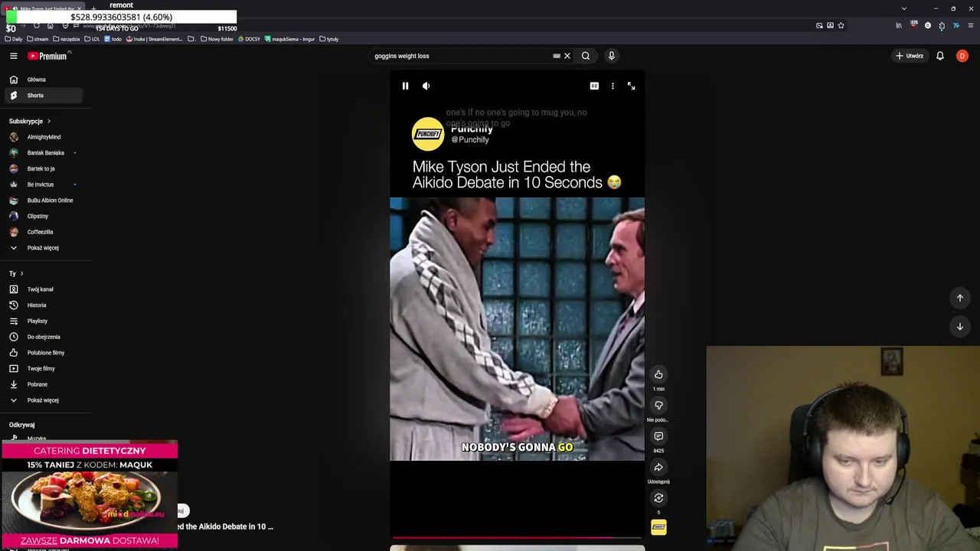
Task: Open the maqukSiema Imgur bookmark
Action: [x=290, y=39]
